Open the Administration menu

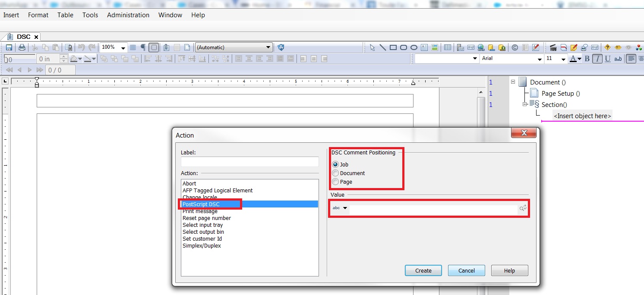(x=128, y=15)
